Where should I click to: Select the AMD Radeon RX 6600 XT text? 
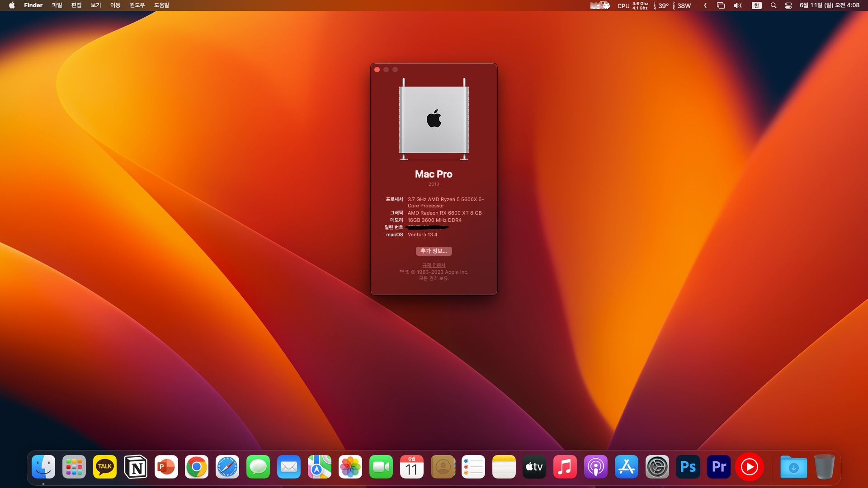coord(444,213)
